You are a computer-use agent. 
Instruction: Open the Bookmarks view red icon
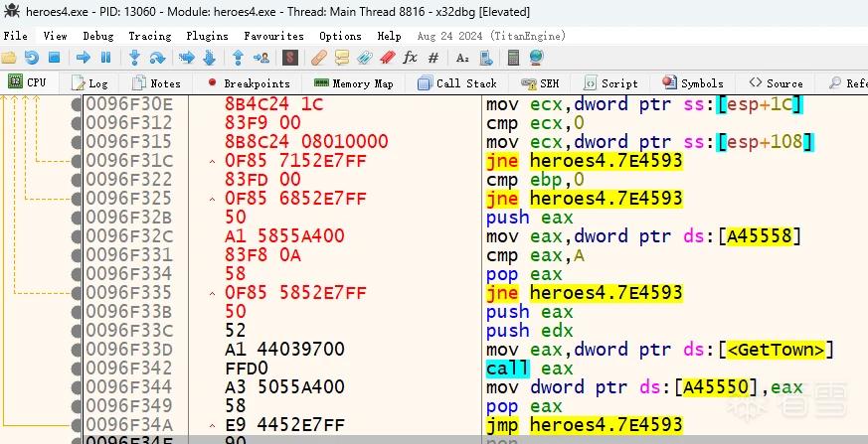388,58
